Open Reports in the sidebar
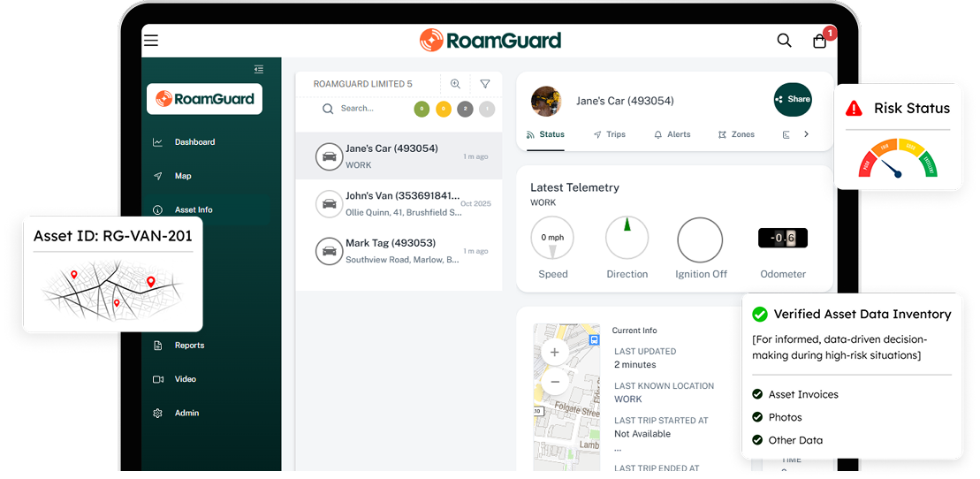Screen dimensions: 980x479 click(x=189, y=346)
